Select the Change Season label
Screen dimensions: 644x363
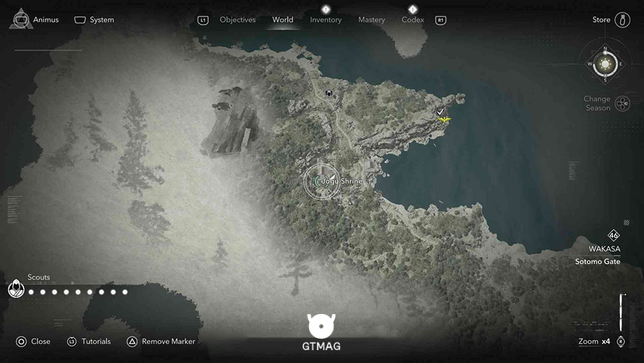click(x=597, y=103)
